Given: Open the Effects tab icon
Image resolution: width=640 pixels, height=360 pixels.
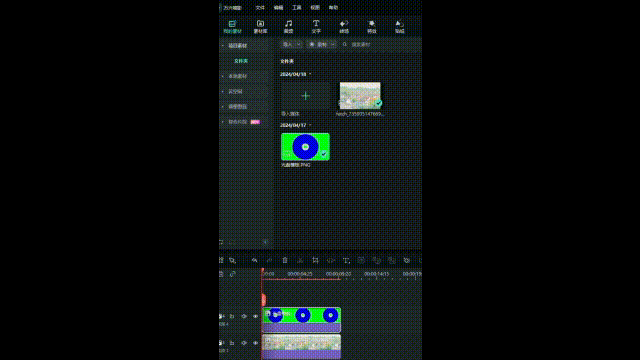Looking at the screenshot, I should pyautogui.click(x=371, y=27).
